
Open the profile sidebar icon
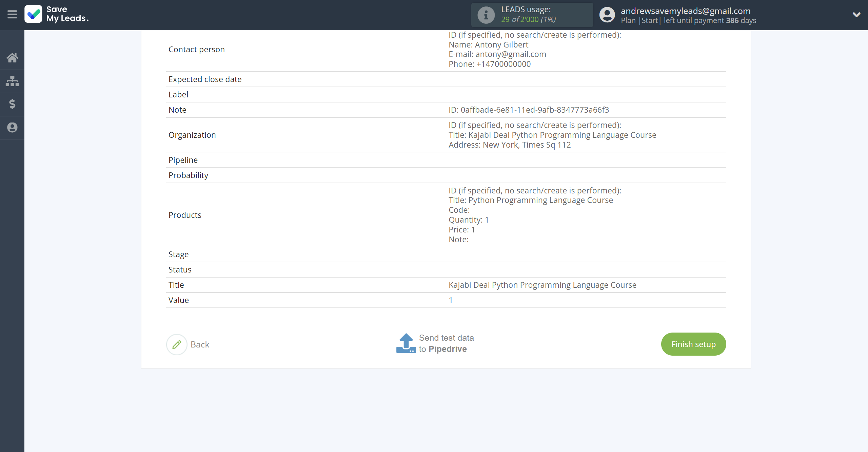[x=12, y=128]
